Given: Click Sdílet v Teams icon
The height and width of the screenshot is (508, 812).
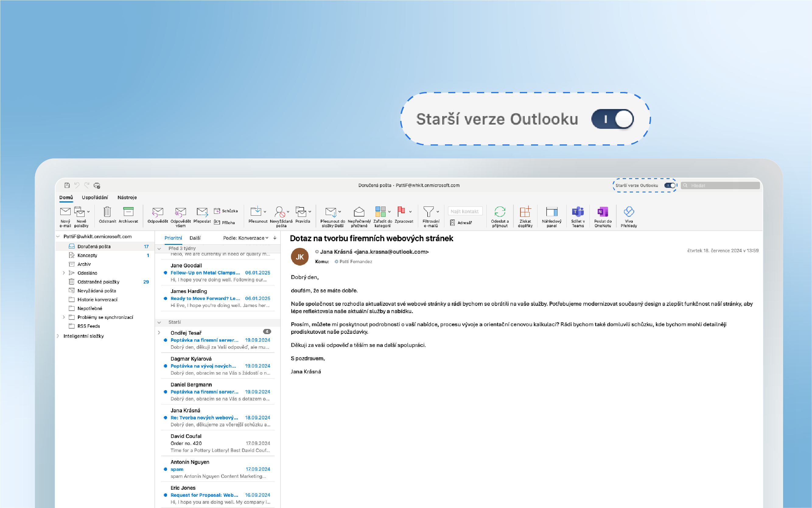Looking at the screenshot, I should point(578,212).
